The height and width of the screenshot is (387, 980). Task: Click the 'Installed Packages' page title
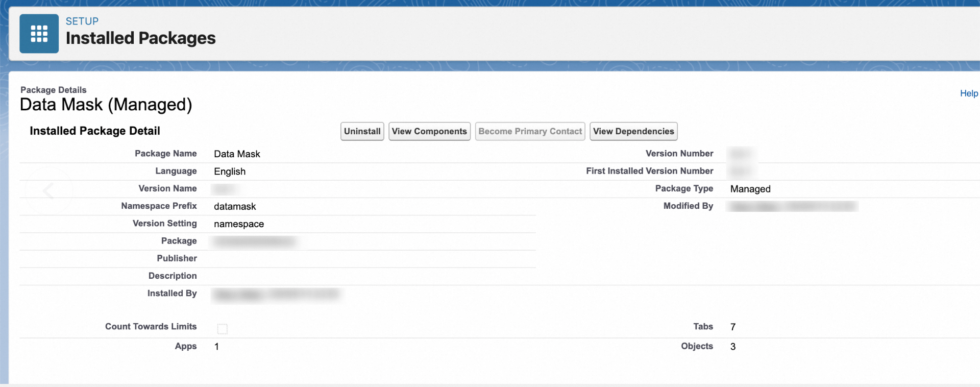pyautogui.click(x=141, y=38)
